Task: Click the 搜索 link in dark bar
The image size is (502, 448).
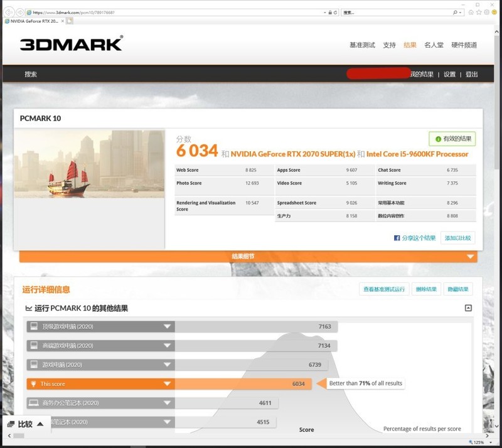Action: [31, 74]
